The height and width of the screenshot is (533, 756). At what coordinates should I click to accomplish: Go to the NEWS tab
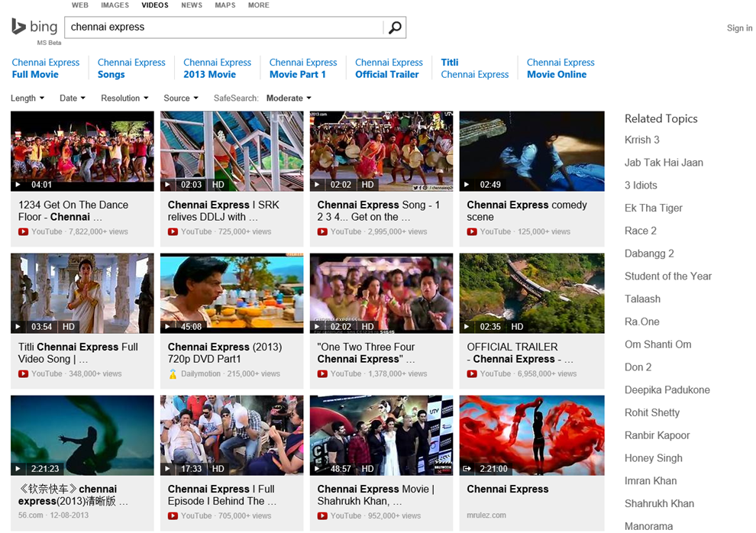(192, 5)
